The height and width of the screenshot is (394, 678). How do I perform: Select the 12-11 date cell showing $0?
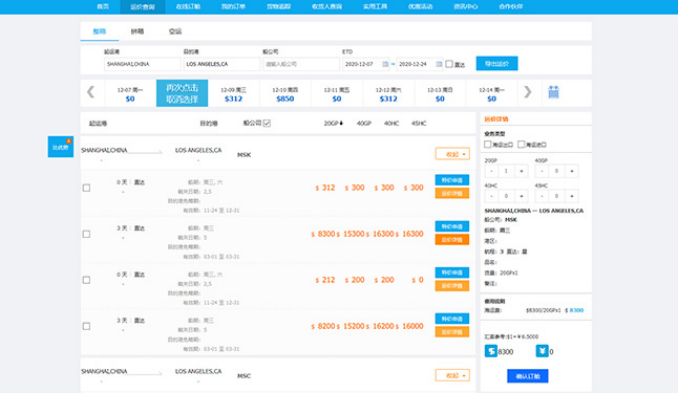337,93
